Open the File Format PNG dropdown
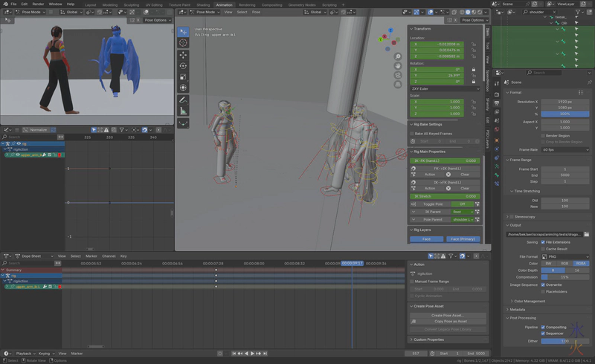The image size is (595, 364). click(x=565, y=257)
